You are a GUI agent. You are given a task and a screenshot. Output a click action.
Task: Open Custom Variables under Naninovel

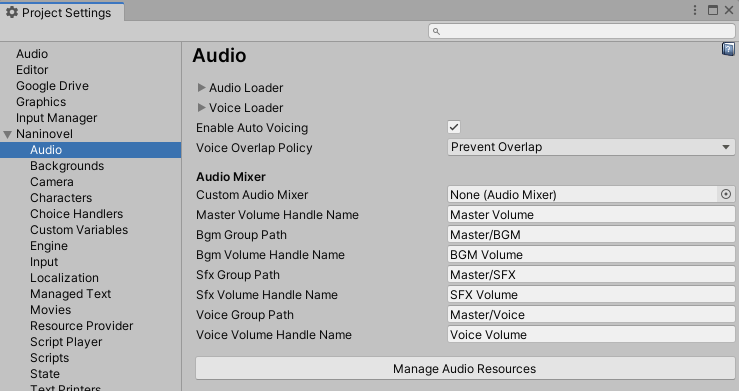point(79,230)
